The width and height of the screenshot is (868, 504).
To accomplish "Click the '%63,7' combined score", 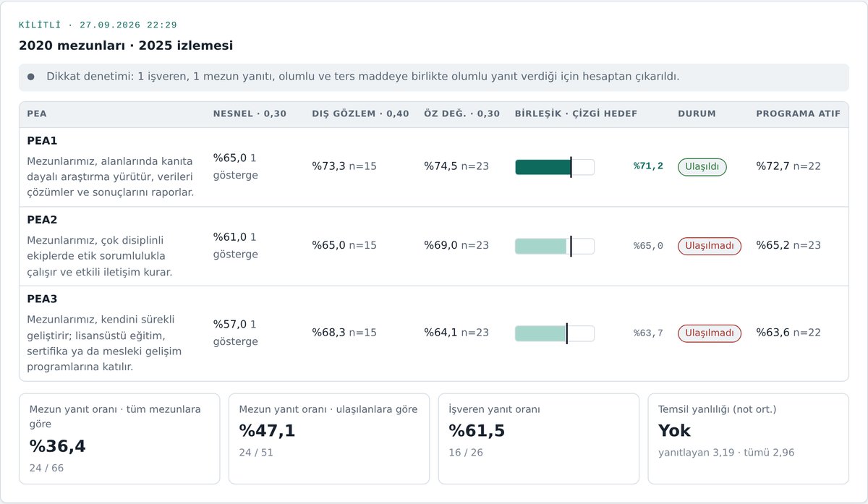I will [648, 333].
